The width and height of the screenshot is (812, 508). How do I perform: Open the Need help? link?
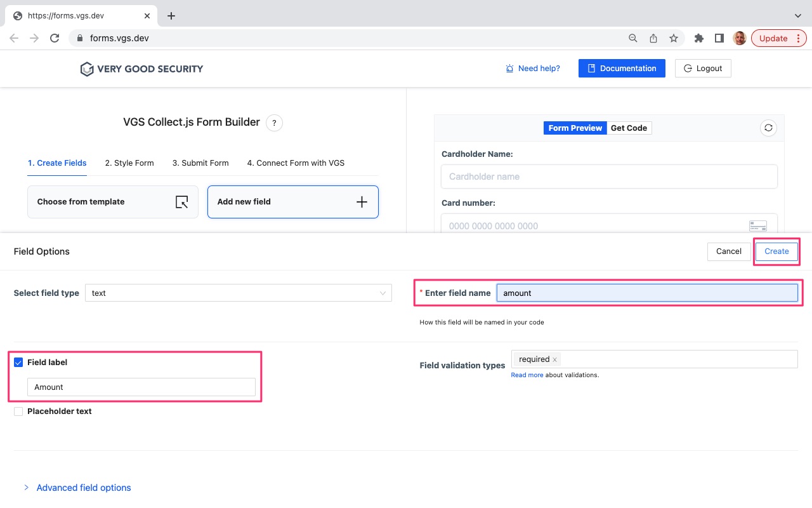click(x=533, y=69)
